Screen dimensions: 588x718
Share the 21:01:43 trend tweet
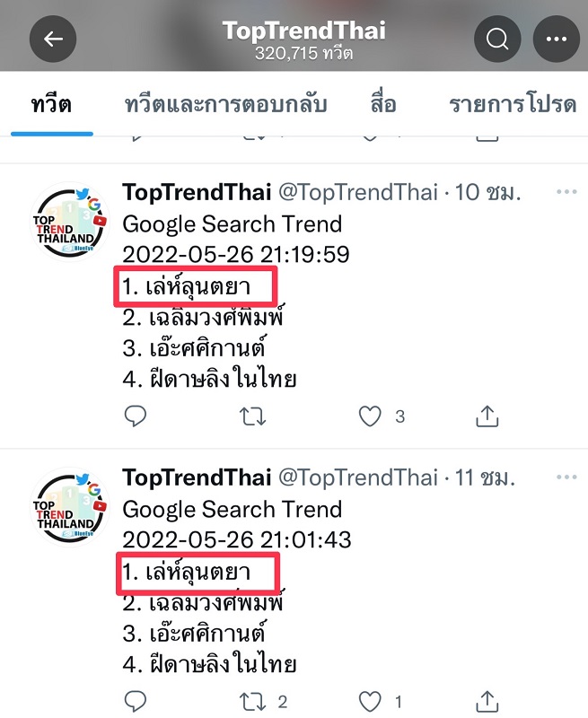[487, 700]
